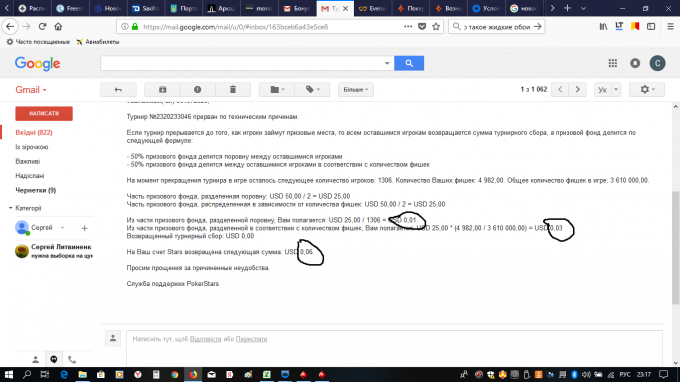Click the Gmail search input field

coord(243,63)
